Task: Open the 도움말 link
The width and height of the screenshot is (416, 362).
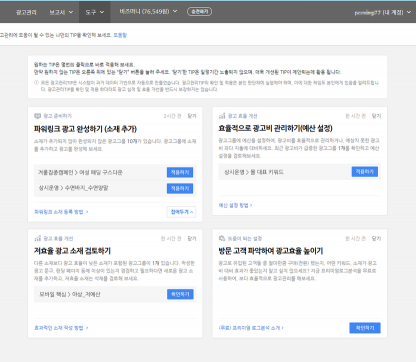Action: 120,35
